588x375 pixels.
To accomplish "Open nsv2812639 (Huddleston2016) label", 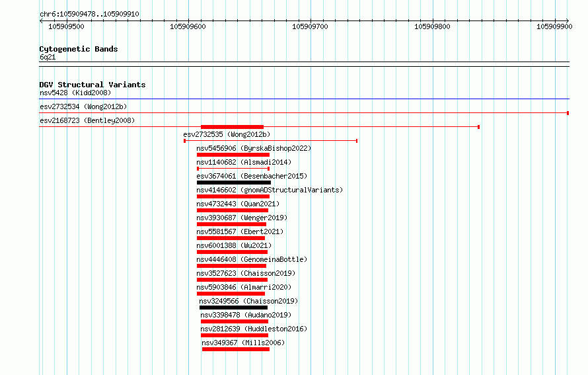I will pyautogui.click(x=254, y=329).
